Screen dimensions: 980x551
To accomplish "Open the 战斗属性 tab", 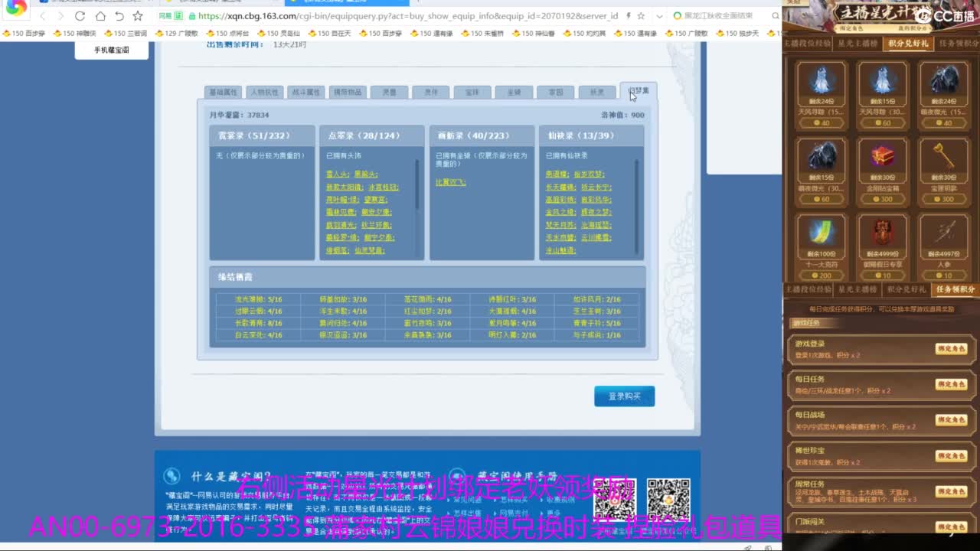I will point(306,92).
